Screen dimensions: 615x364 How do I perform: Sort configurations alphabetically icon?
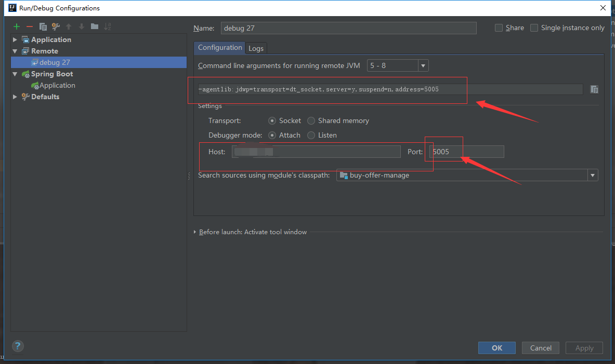[108, 26]
